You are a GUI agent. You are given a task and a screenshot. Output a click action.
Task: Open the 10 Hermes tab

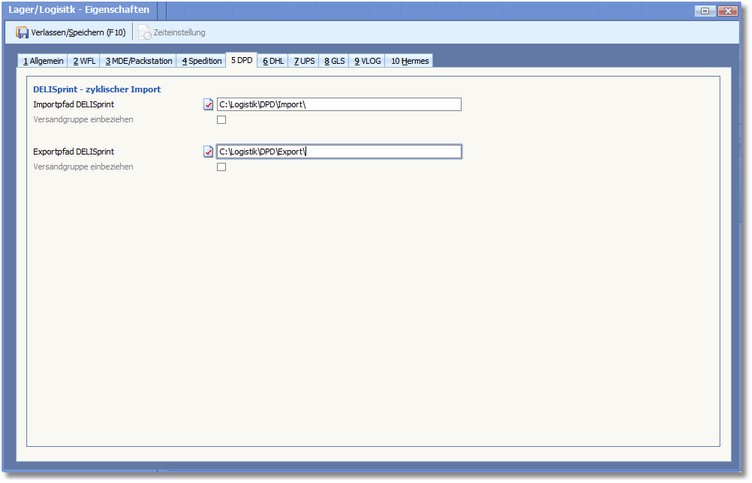coord(410,61)
